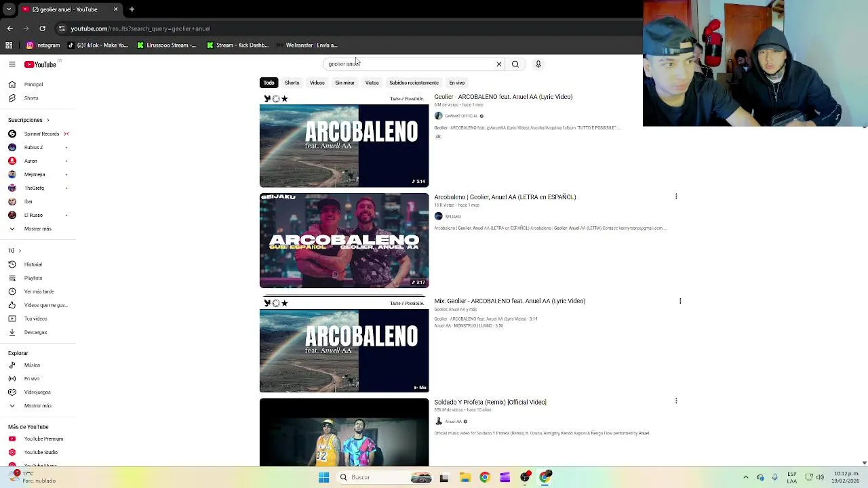Open WeTransfer bookmark
Screen dimensions: 868x488
tap(307, 45)
